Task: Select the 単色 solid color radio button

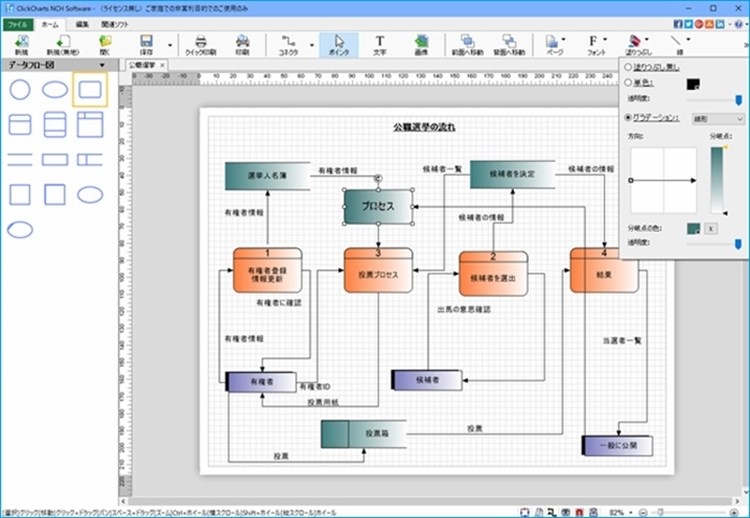Action: (628, 83)
